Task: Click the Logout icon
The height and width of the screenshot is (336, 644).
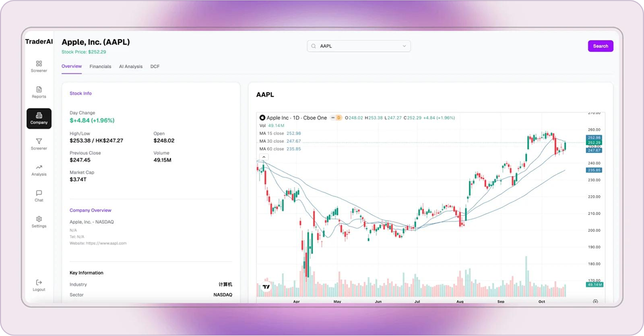Action: pyautogui.click(x=39, y=283)
